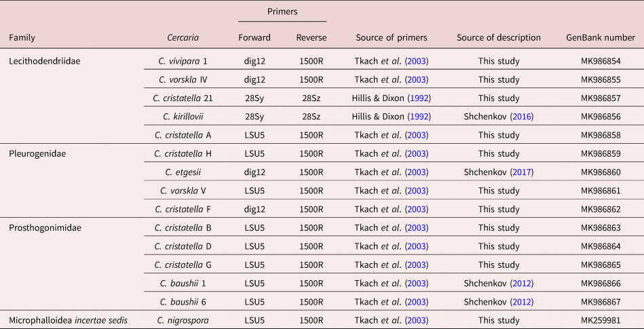Select GenBank number MK986854
This screenshot has height=329, width=644.
click(x=601, y=61)
